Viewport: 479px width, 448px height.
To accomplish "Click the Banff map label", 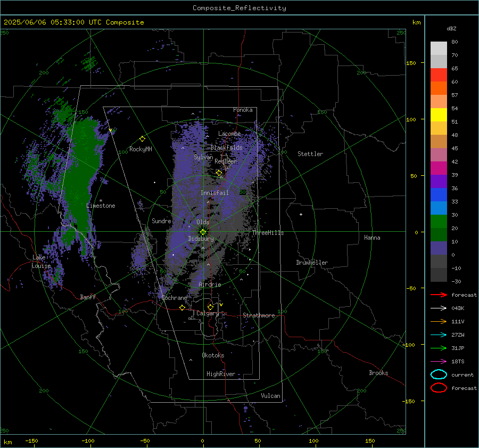I will click(88, 297).
